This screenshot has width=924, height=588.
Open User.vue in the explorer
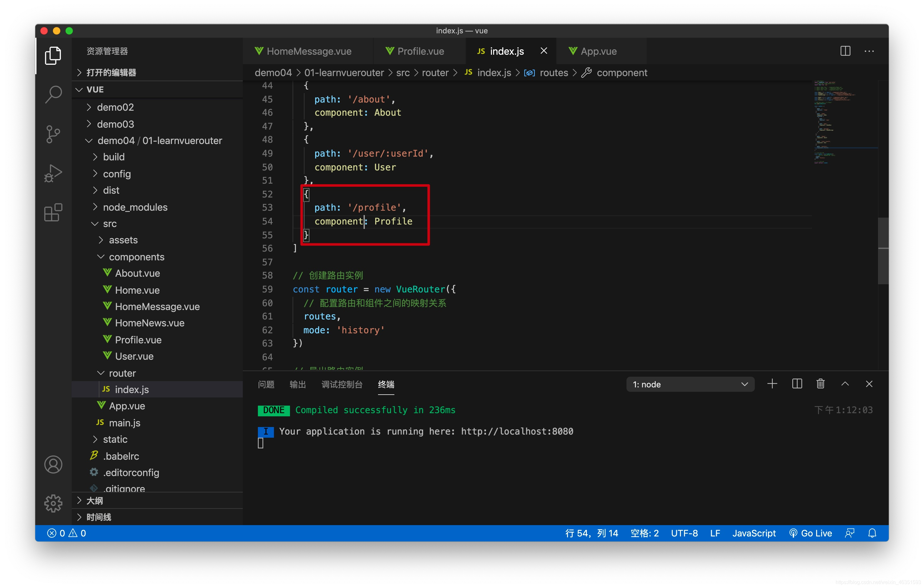click(157, 356)
